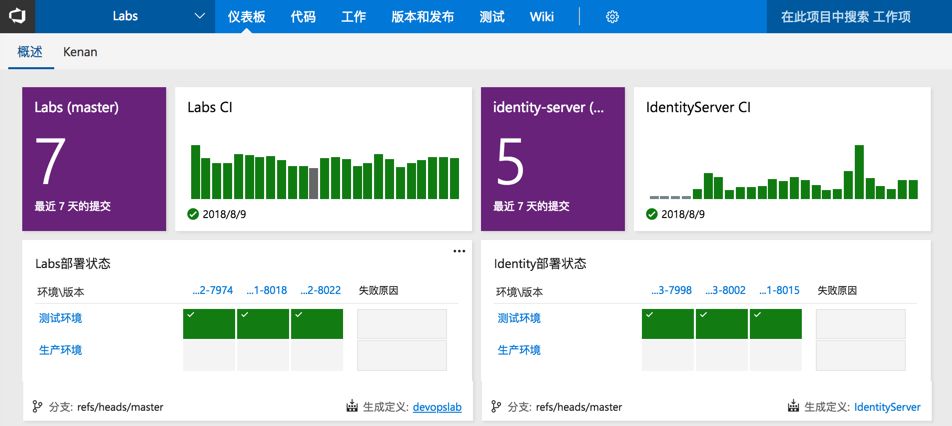Image resolution: width=952 pixels, height=426 pixels.
Task: Click green 测试环境 cell for ...2-8022
Action: 317,324
